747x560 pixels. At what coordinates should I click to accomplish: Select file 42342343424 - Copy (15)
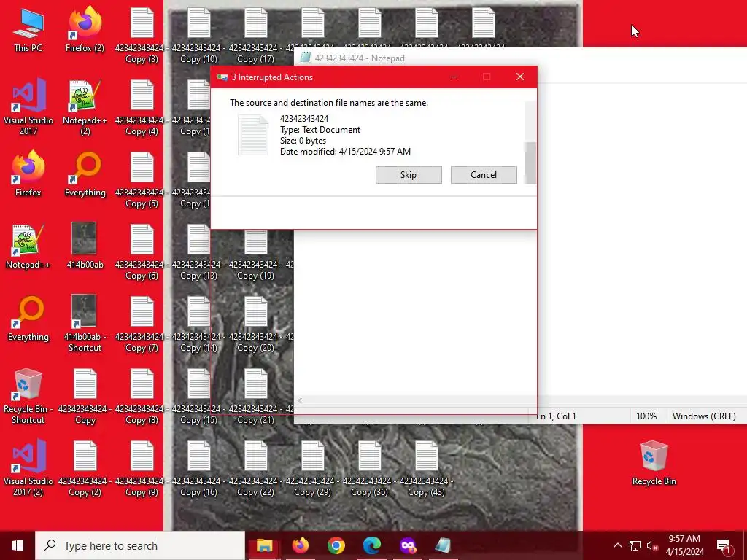[198, 397]
